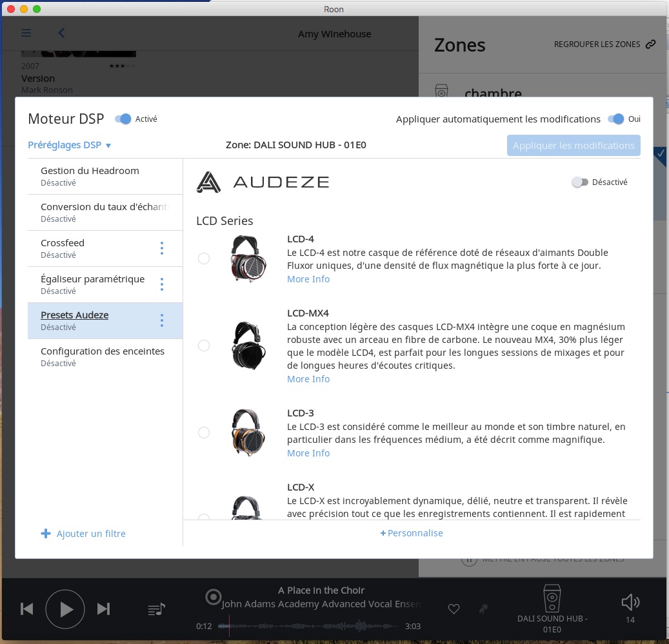The image size is (669, 644).
Task: Click the LCD-4 headphone image
Action: (248, 259)
